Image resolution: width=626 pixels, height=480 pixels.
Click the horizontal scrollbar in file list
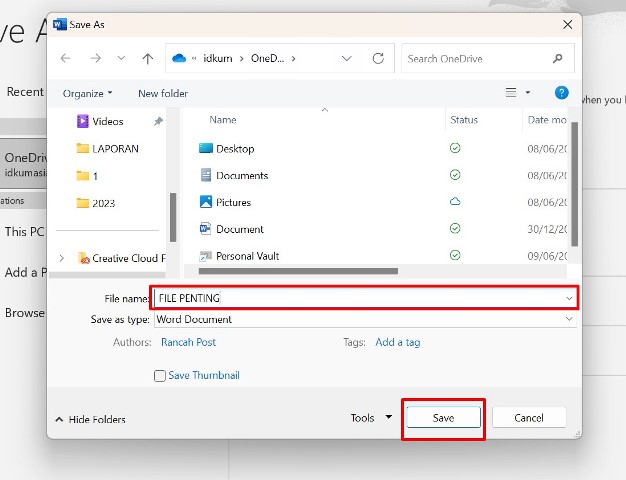tap(298, 271)
